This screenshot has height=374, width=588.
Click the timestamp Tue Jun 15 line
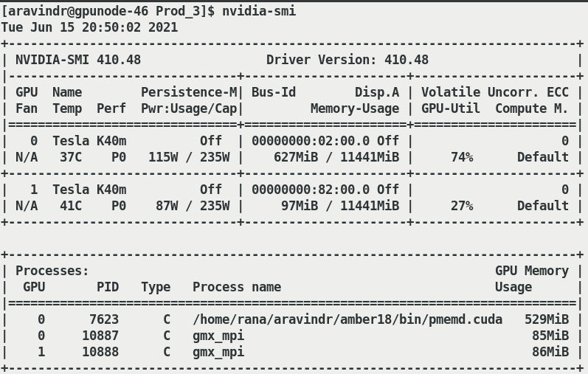(x=89, y=27)
